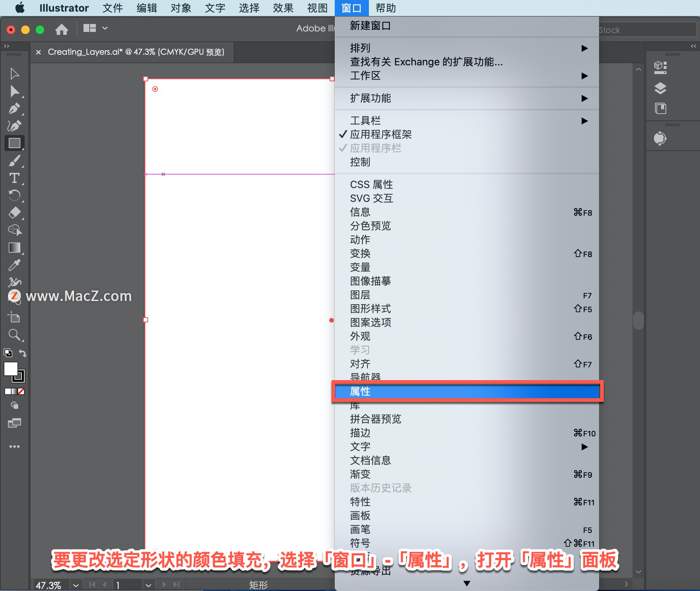This screenshot has height=591, width=700.
Task: Select the Eraser tool
Action: (14, 213)
